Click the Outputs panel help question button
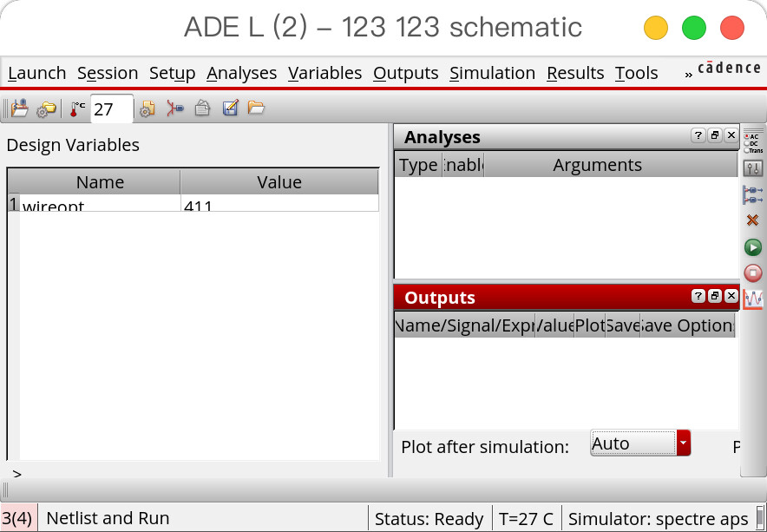 pos(698,296)
